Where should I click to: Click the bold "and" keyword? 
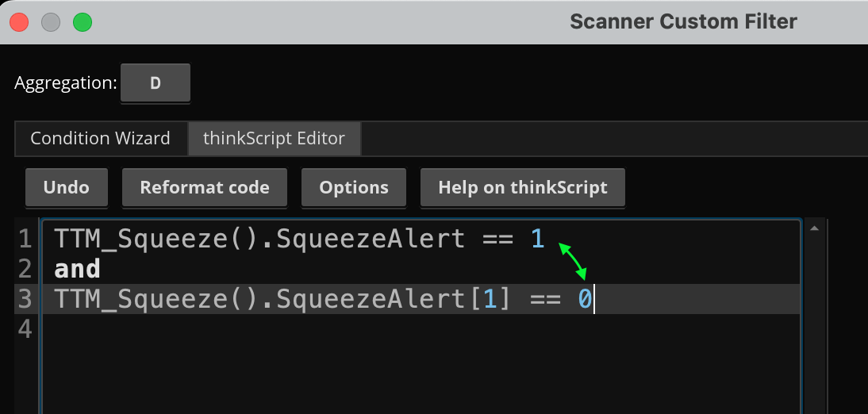tap(78, 270)
